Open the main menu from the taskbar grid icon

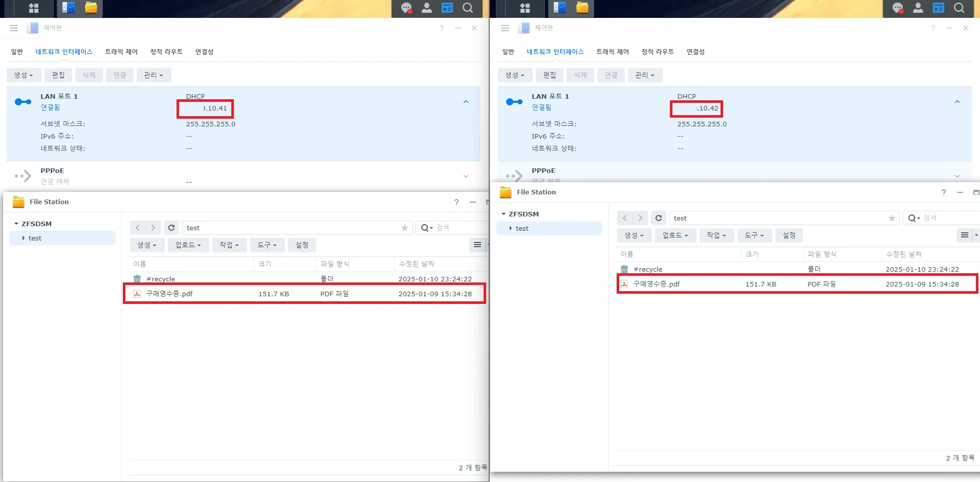pos(33,8)
